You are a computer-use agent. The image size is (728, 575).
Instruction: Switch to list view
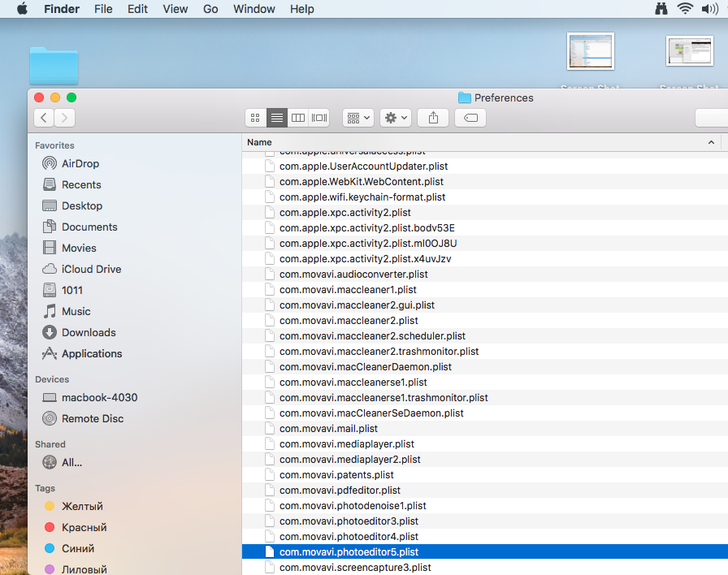coord(277,118)
